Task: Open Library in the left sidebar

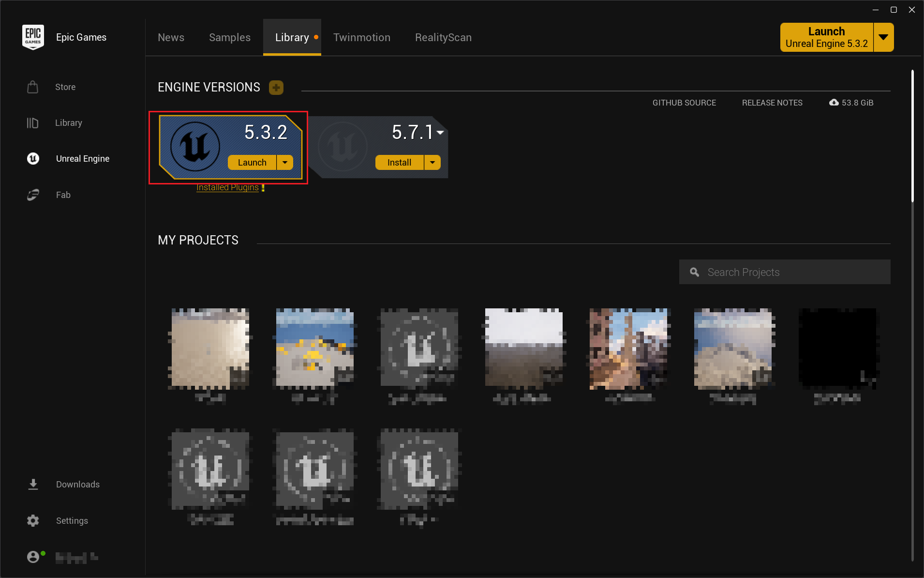Action: [x=68, y=123]
